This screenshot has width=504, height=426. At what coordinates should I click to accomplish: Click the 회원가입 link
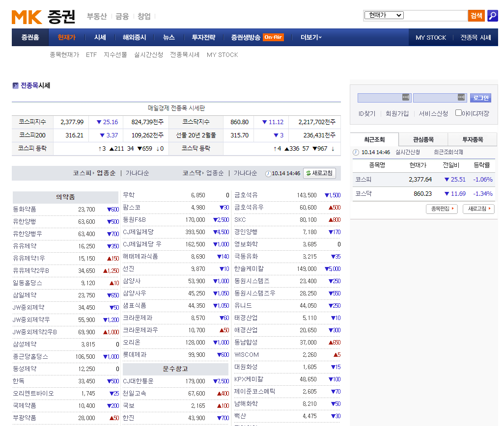pos(397,114)
